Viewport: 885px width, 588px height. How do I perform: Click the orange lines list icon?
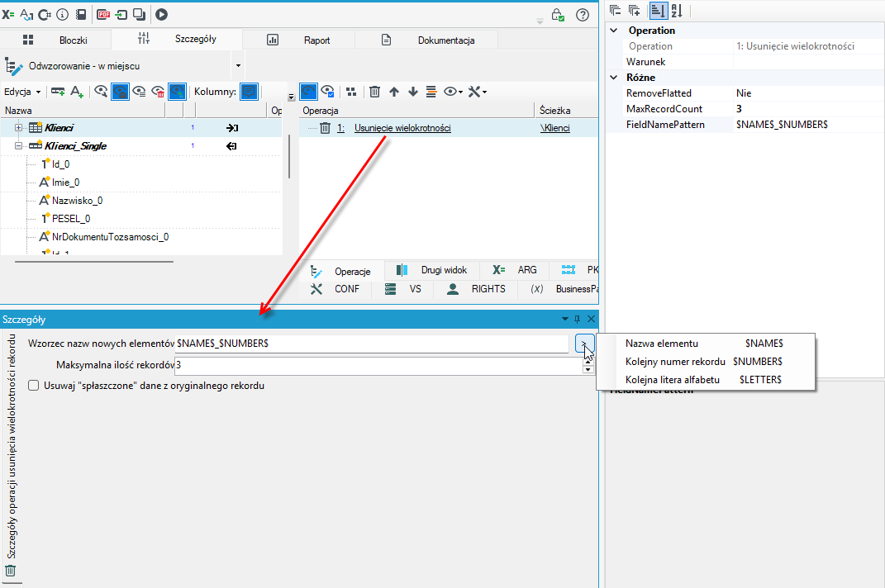tap(431, 92)
